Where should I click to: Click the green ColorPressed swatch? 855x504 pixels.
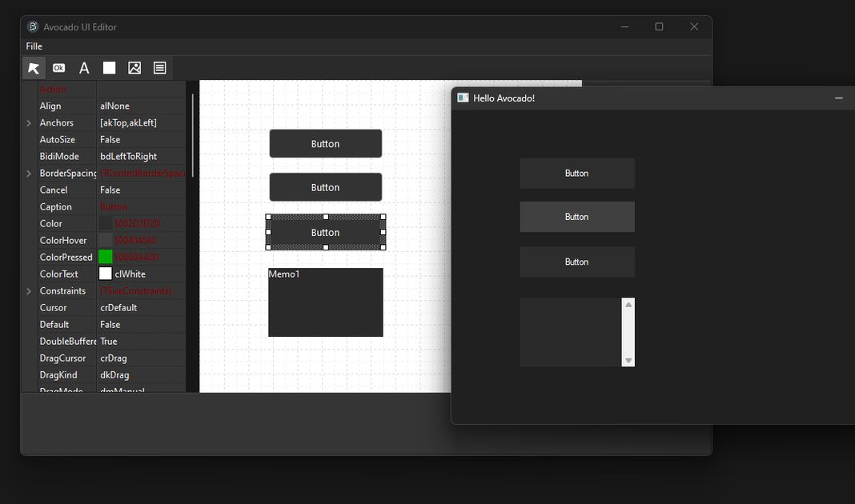click(105, 257)
